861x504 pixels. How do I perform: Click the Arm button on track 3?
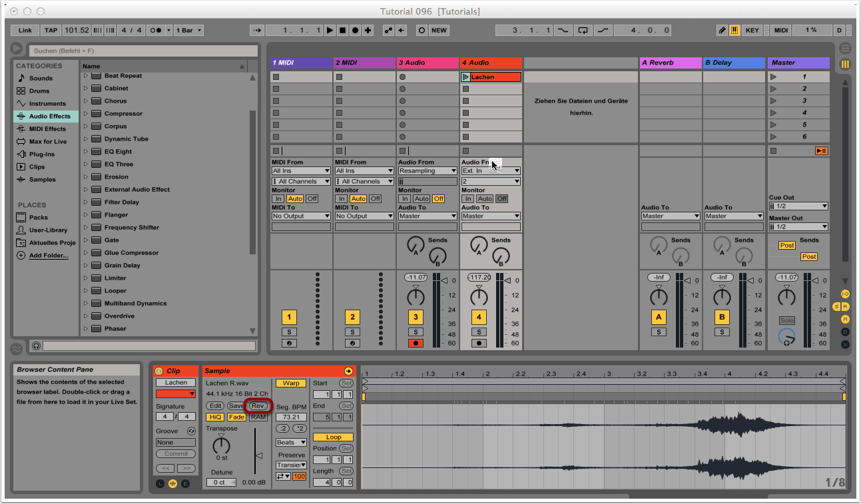(x=416, y=344)
